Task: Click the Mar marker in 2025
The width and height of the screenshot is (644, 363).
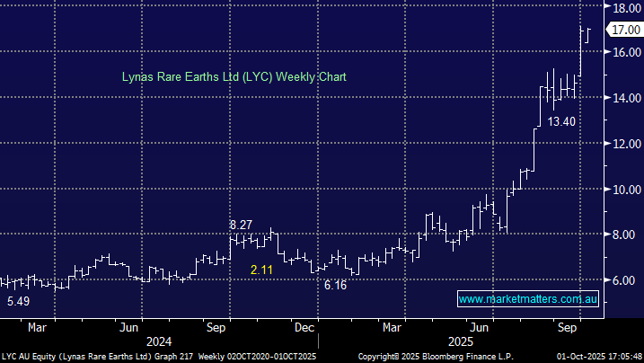Action: 392,328
